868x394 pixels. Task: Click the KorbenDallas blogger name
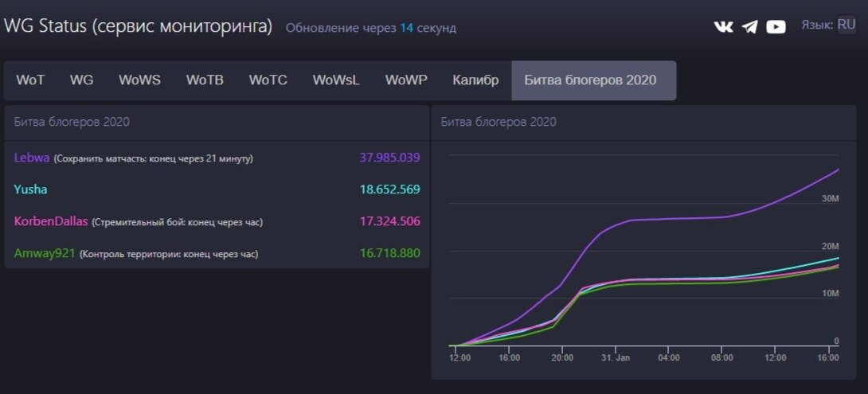tap(51, 221)
